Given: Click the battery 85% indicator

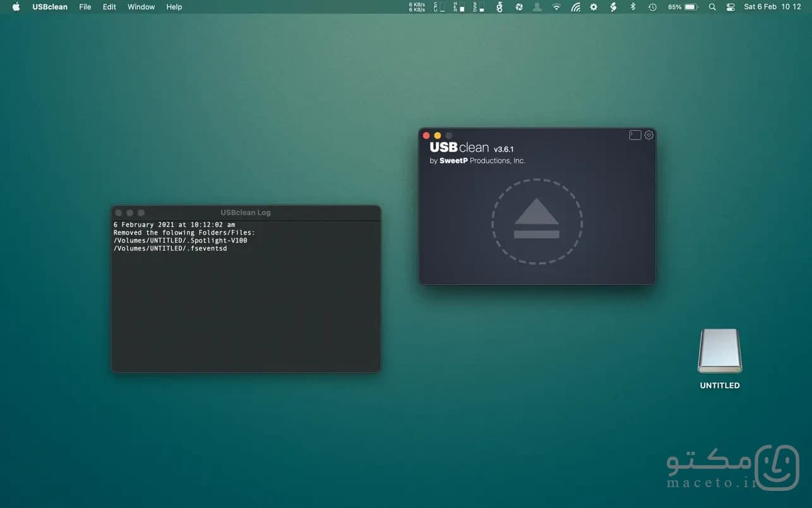Looking at the screenshot, I should pyautogui.click(x=683, y=7).
